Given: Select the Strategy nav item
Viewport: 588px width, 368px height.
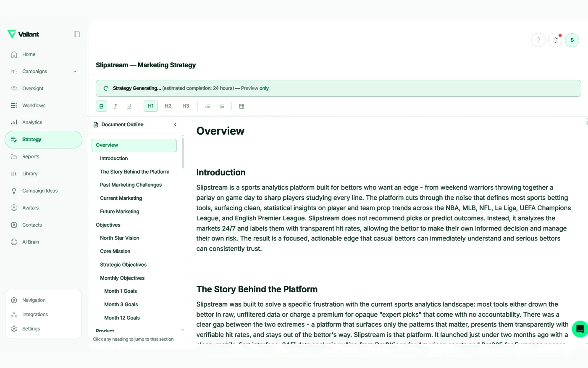Looking at the screenshot, I should pyautogui.click(x=43, y=140).
